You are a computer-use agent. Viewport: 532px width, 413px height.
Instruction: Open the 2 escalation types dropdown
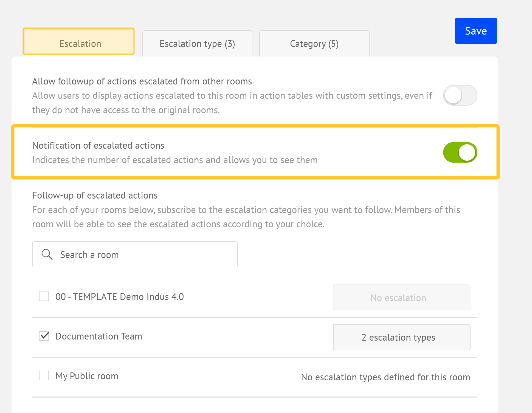402,337
